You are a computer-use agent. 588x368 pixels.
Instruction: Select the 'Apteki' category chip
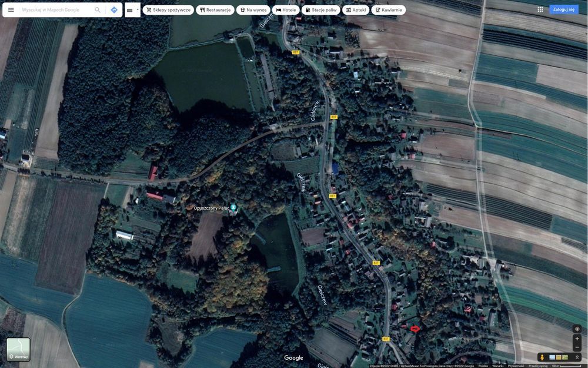[356, 10]
